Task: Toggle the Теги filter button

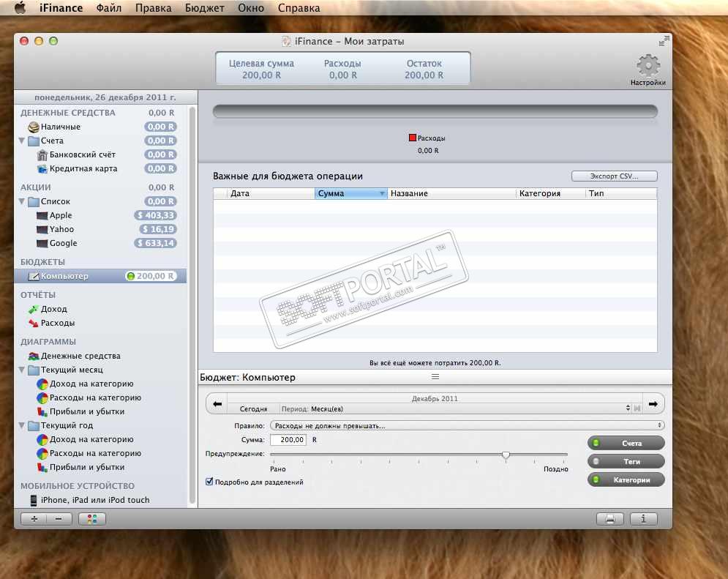Action: pyautogui.click(x=626, y=462)
